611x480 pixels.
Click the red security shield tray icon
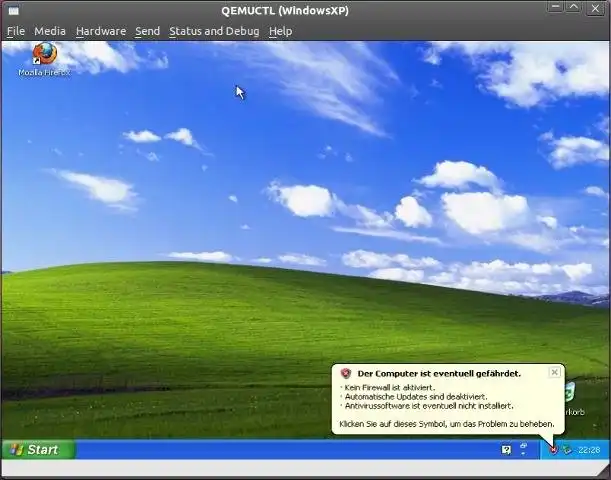click(x=553, y=450)
